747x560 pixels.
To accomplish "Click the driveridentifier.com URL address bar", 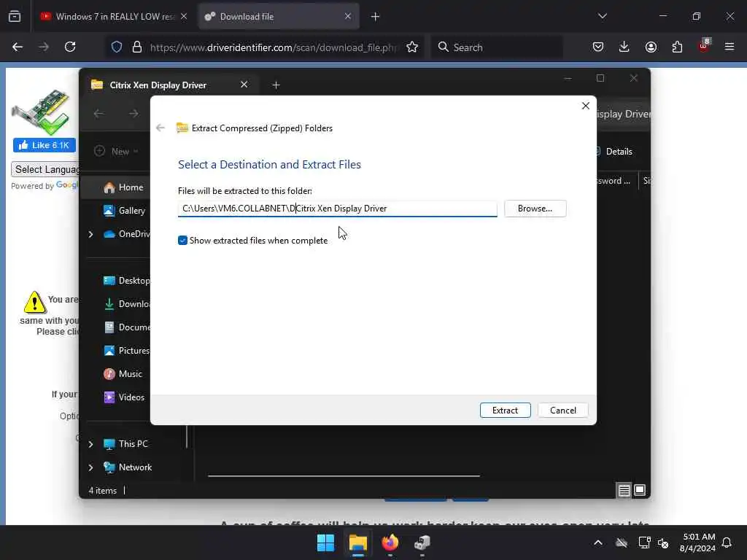I will [x=273, y=47].
